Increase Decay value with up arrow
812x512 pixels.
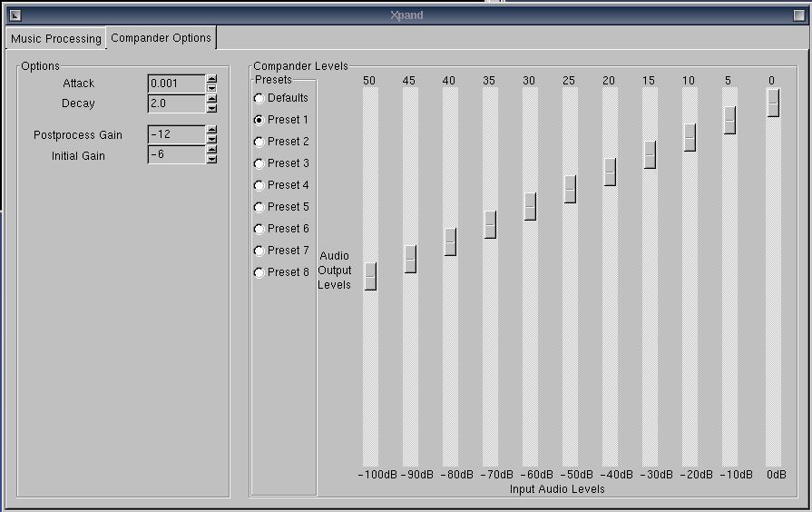click(x=211, y=99)
